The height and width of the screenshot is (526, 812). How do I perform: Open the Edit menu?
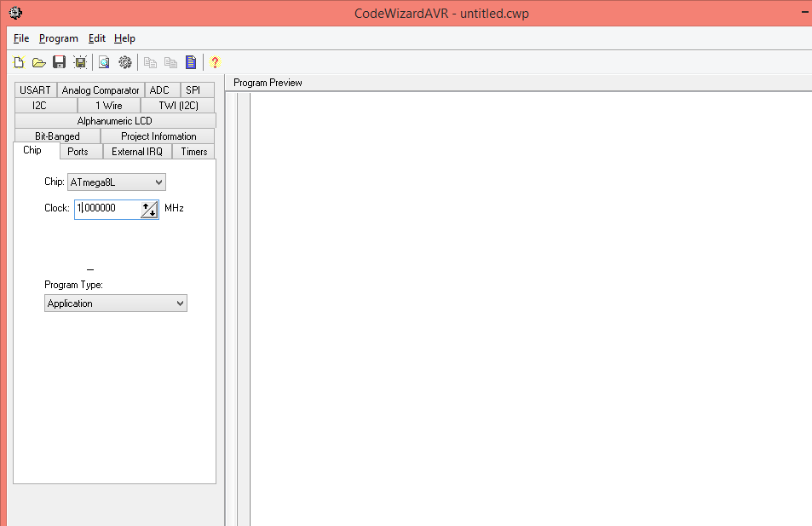(x=97, y=38)
